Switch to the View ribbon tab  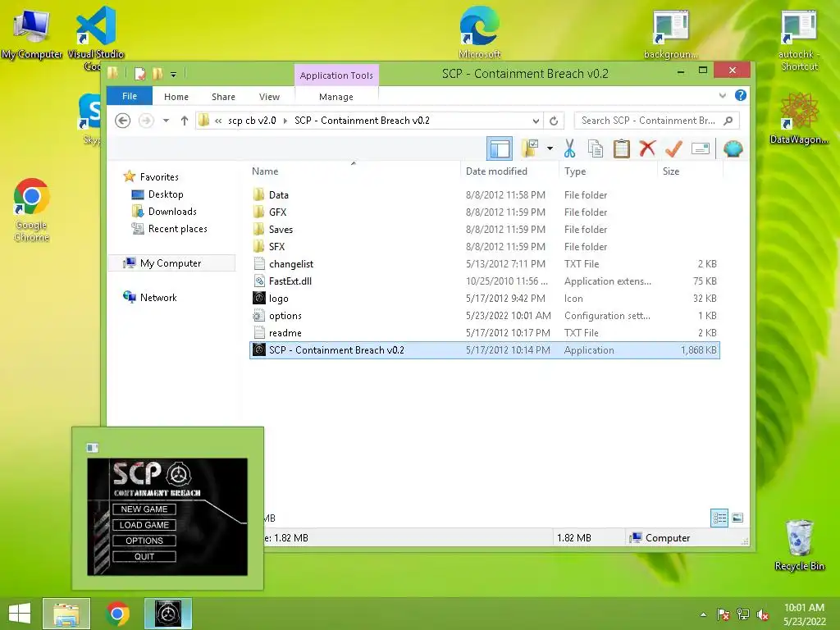tap(269, 97)
